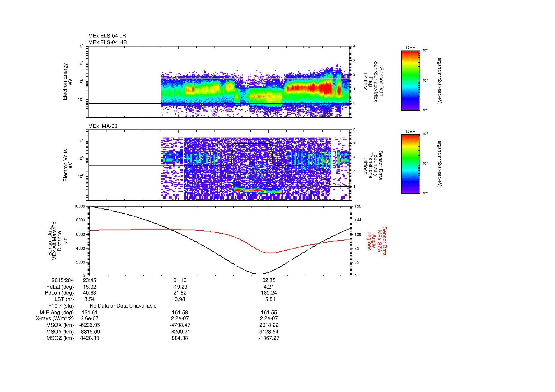This screenshot has height=392, width=555.
Task: Click the X-rays value '2.6e-07'
Action: pyautogui.click(x=89, y=318)
